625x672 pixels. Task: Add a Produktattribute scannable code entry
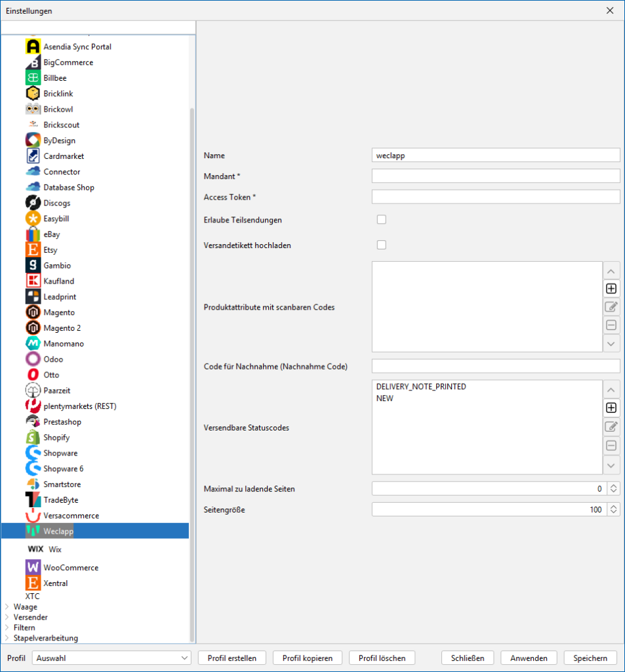[611, 288]
